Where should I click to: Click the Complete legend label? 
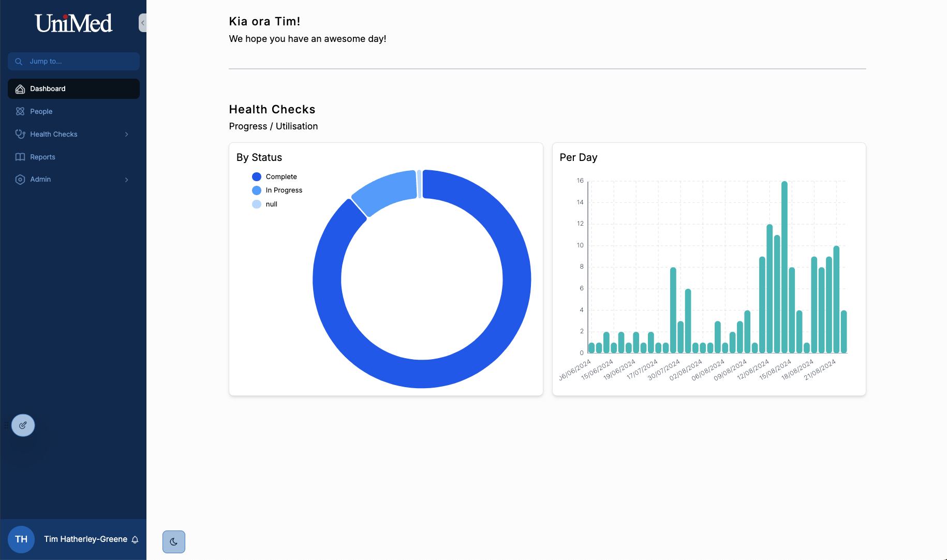282,177
